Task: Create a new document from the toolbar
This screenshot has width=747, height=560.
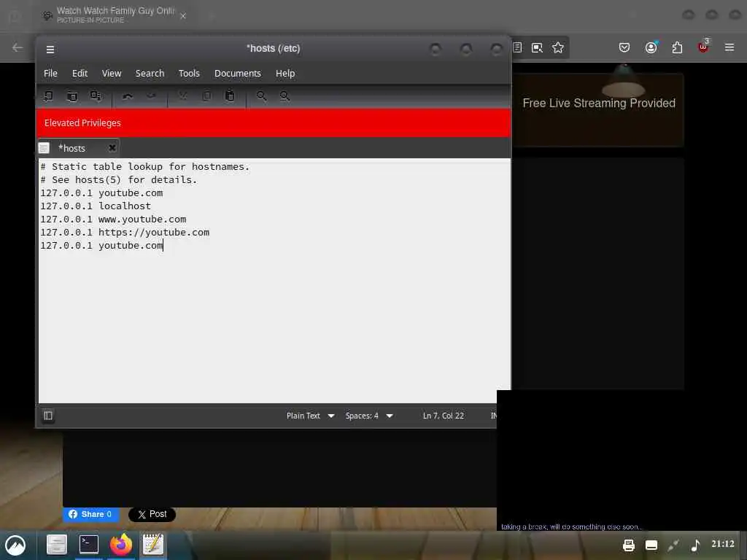Action: 48,96
